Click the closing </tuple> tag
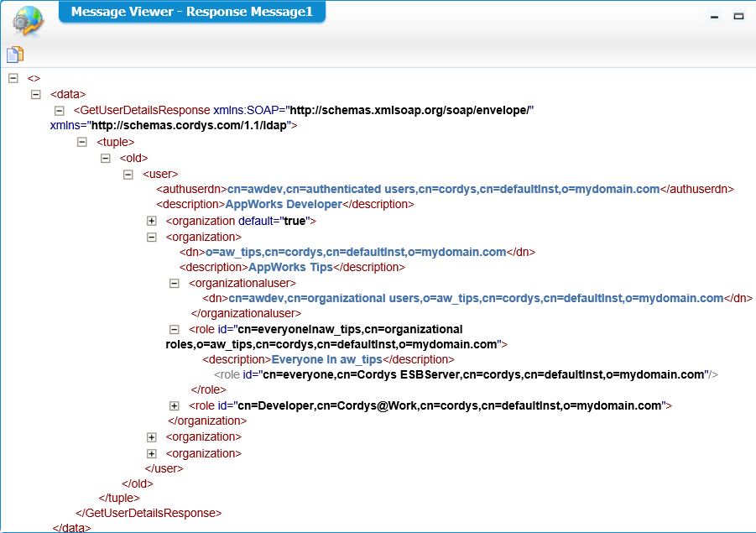Image resolution: width=756 pixels, height=533 pixels. pos(119,498)
